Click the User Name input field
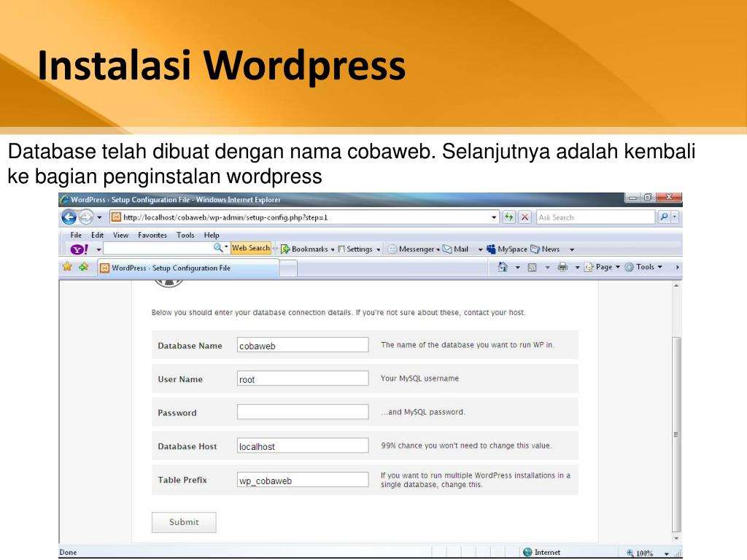This screenshot has width=747, height=560. pyautogui.click(x=303, y=378)
